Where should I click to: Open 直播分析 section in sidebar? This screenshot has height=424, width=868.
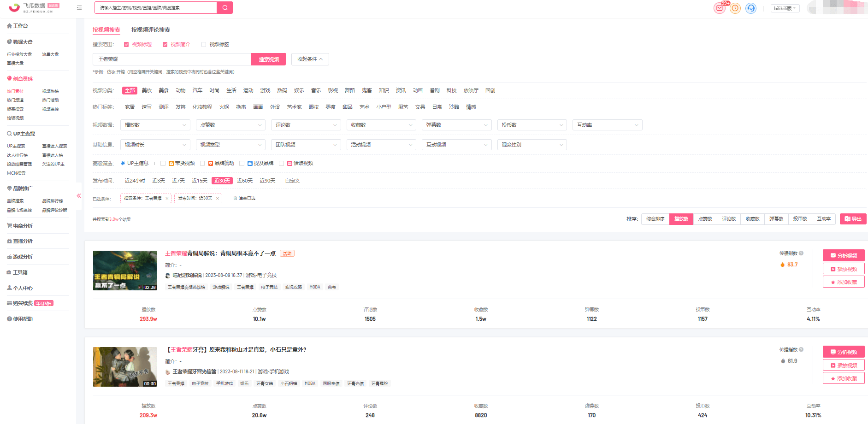point(20,241)
